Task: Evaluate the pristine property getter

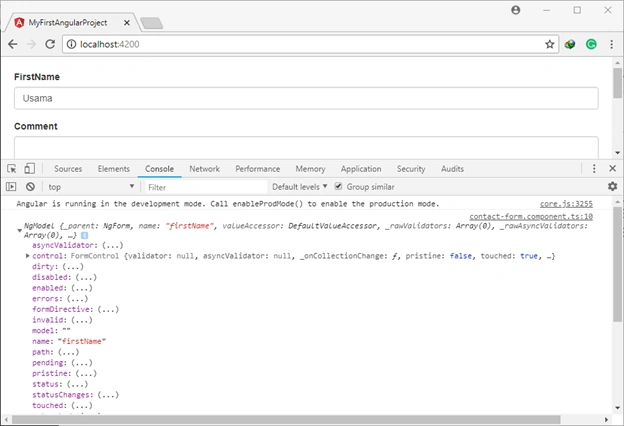Action: pyautogui.click(x=86, y=374)
